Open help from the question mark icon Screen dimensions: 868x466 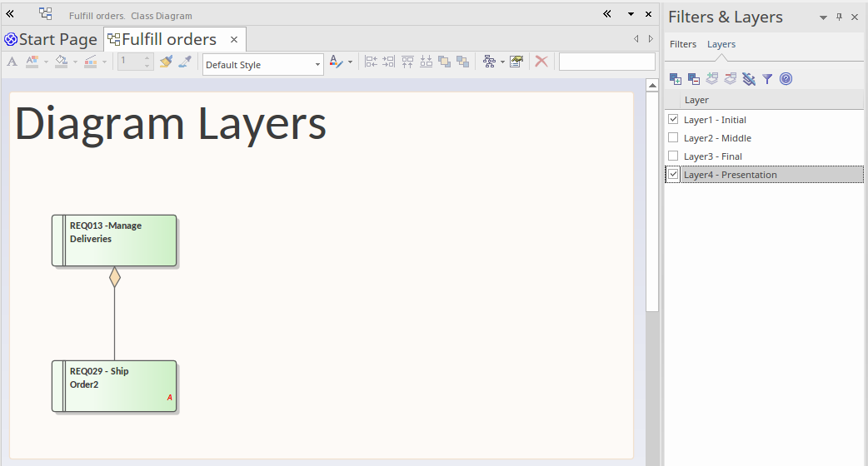[x=786, y=79]
